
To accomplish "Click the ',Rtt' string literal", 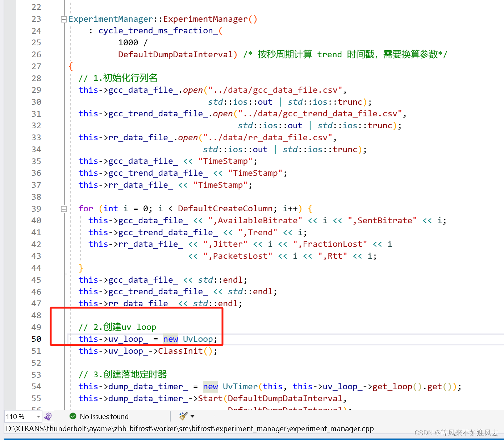I will (333, 256).
